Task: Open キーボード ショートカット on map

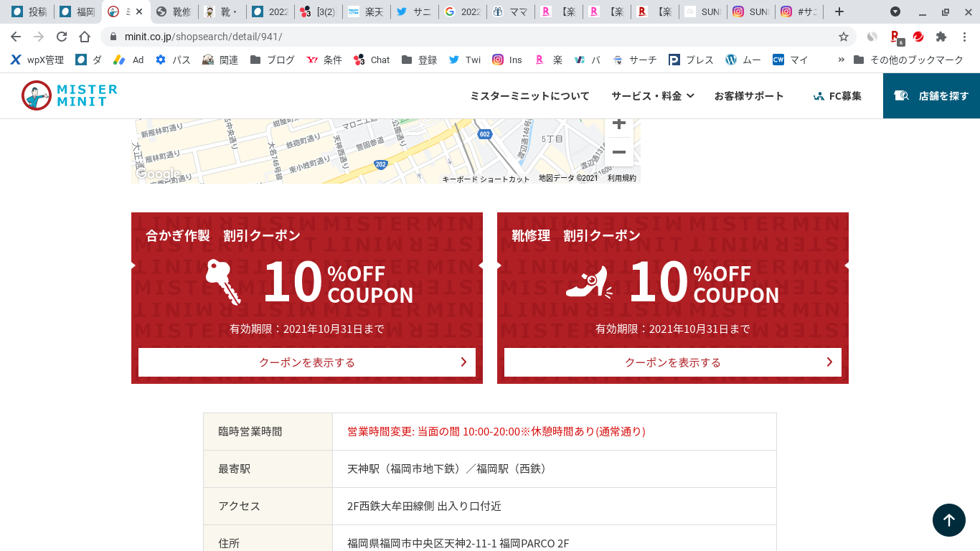Action: click(485, 179)
